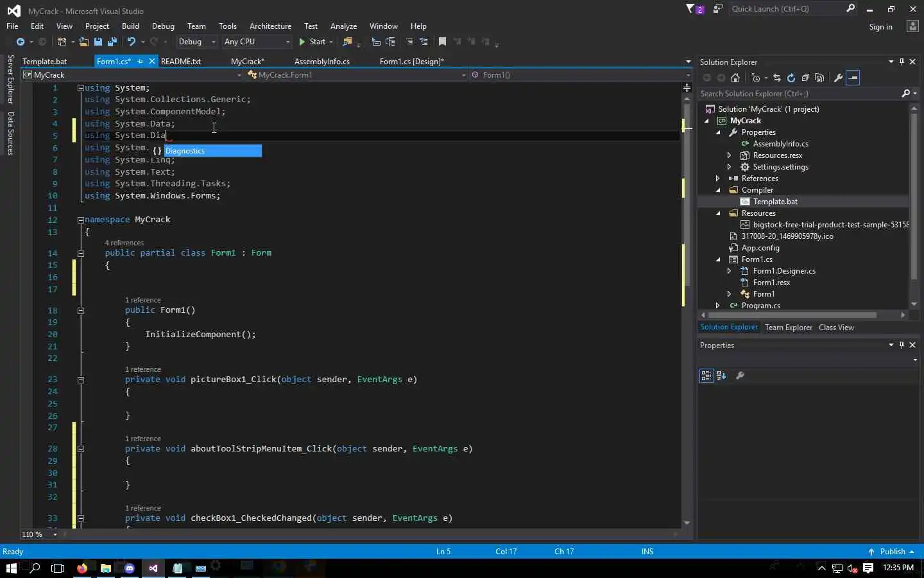Pin the Form1.cs tab
The image size is (924, 578).
pos(141,62)
